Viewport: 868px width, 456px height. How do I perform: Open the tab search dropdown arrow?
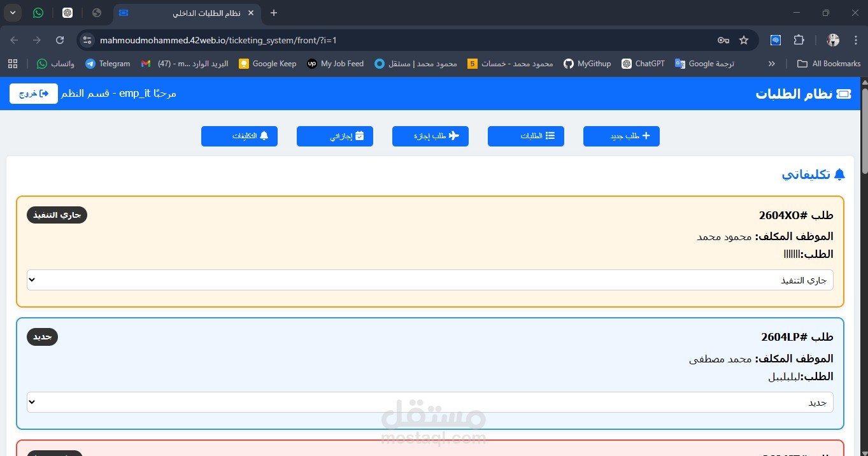pyautogui.click(x=12, y=13)
